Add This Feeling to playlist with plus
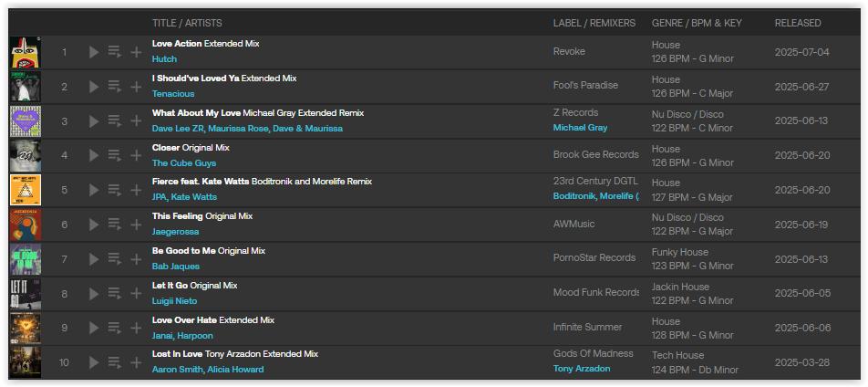The width and height of the screenshot is (868, 387). tap(136, 225)
